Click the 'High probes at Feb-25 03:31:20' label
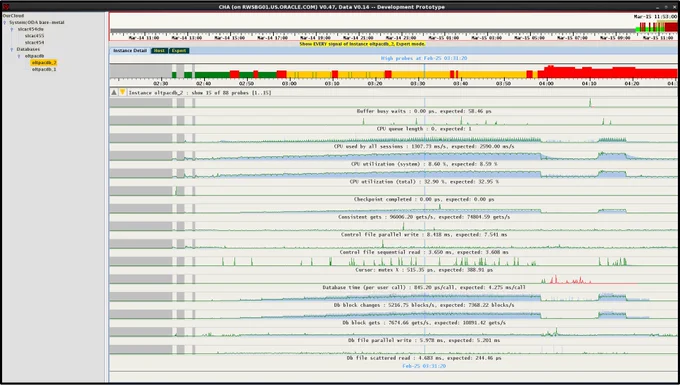Image resolution: width=680 pixels, height=385 pixels. point(424,58)
